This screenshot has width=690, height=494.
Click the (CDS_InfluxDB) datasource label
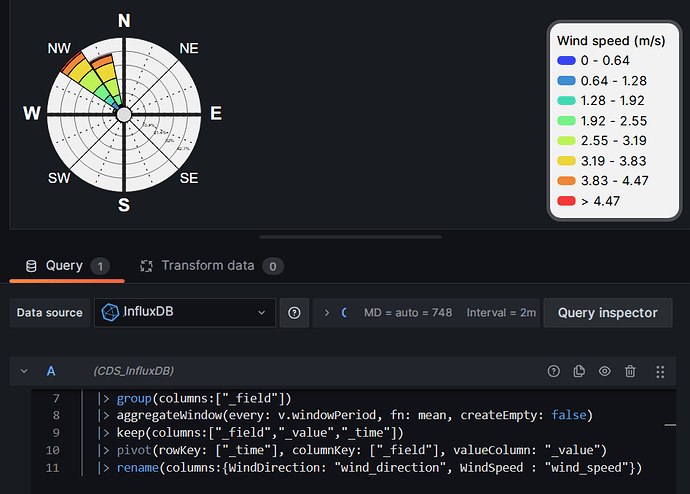coord(134,371)
